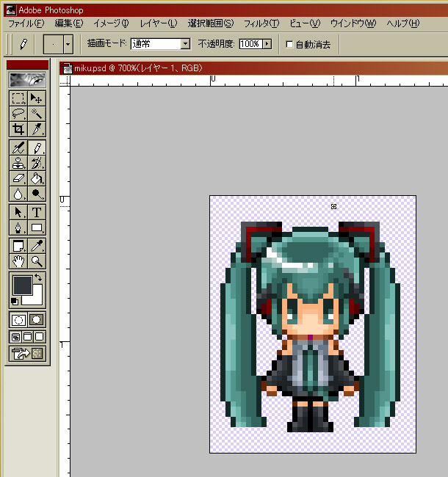Select the History Brush tool
Screen dimensions: 448x477
coord(37,163)
